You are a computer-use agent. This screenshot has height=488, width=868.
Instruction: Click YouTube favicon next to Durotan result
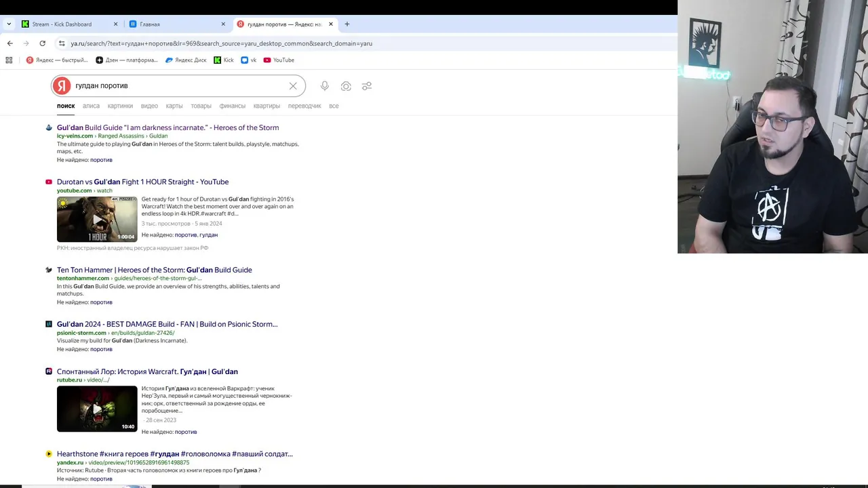49,182
